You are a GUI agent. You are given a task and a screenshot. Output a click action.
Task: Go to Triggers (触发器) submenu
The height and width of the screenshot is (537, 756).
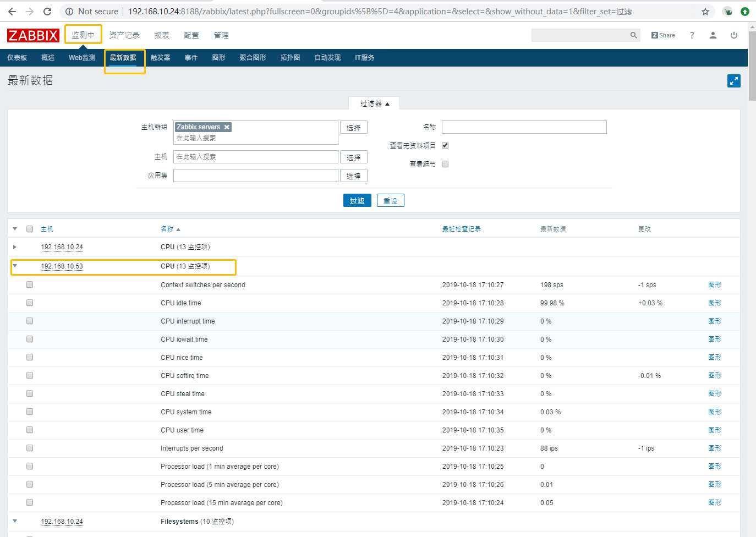[x=160, y=57]
